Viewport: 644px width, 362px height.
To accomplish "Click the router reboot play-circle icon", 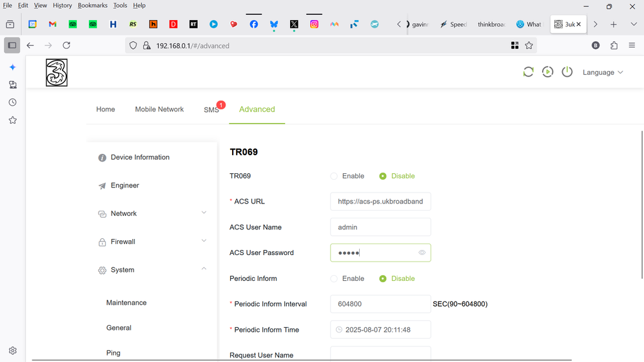I will (x=547, y=72).
